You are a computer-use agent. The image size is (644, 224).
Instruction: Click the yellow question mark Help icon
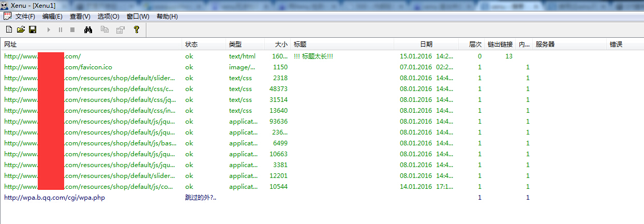tap(137, 29)
